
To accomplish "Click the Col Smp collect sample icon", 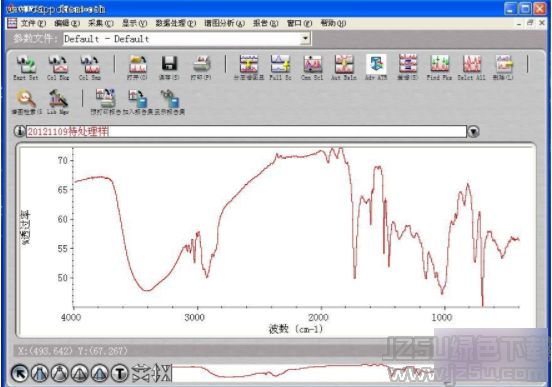I will point(90,68).
